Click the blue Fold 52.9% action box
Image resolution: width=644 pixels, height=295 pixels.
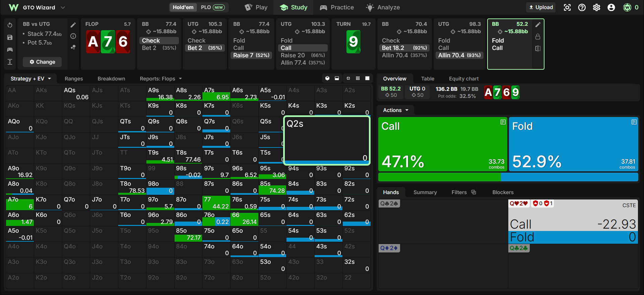[x=574, y=144]
